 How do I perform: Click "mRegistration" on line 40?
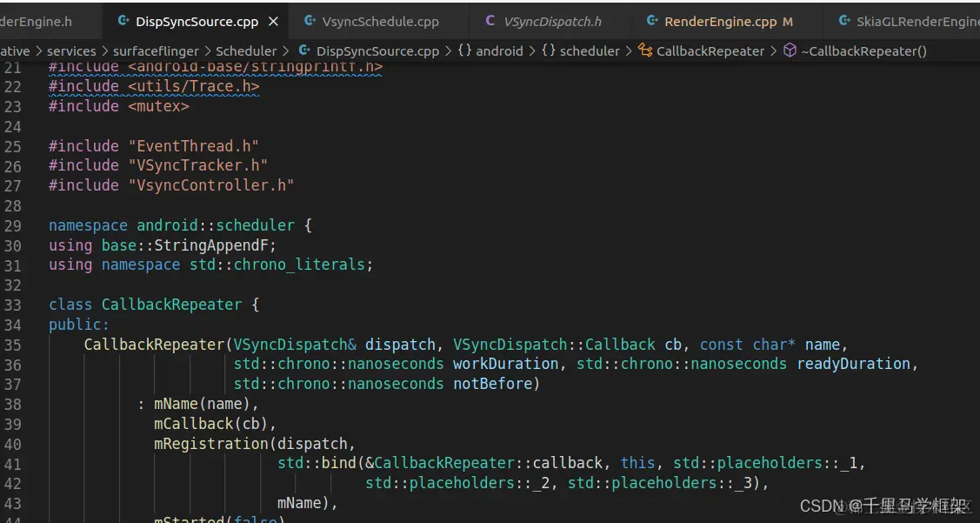(x=211, y=444)
